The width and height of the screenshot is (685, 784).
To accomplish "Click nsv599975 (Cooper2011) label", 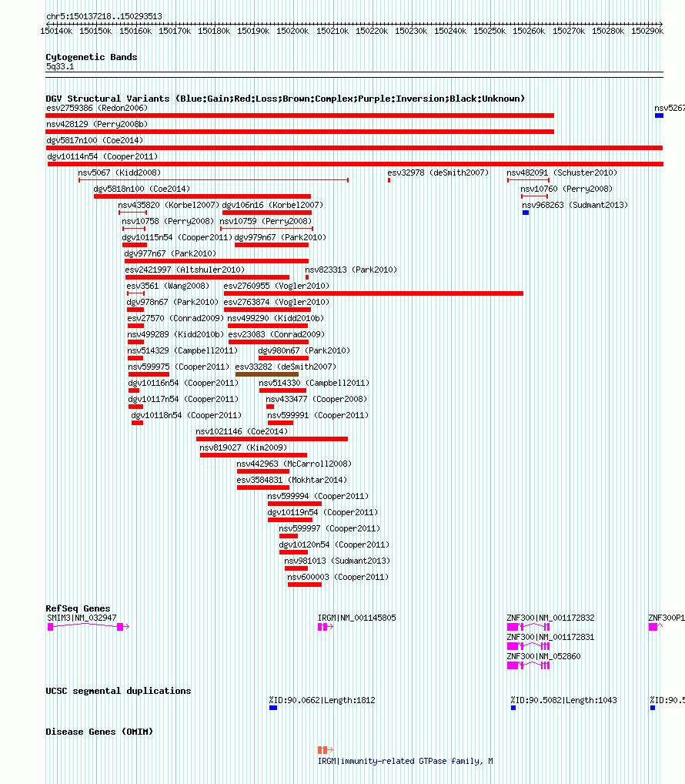I will 179,367.
